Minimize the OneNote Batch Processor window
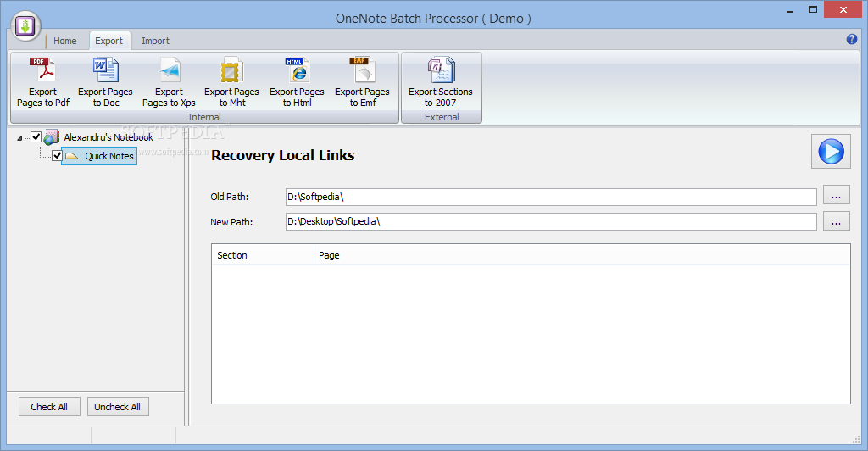The height and width of the screenshot is (451, 868). pyautogui.click(x=790, y=10)
